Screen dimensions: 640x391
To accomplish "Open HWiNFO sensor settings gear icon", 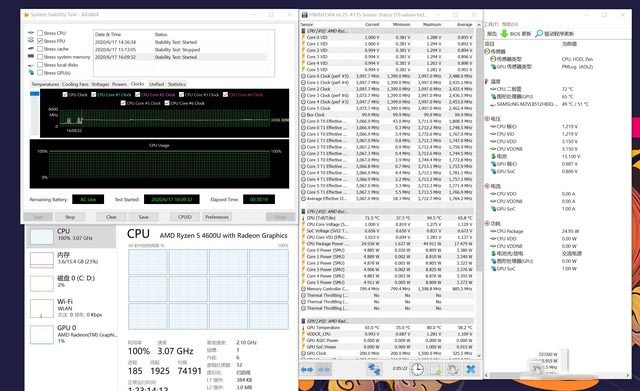I will (452, 369).
